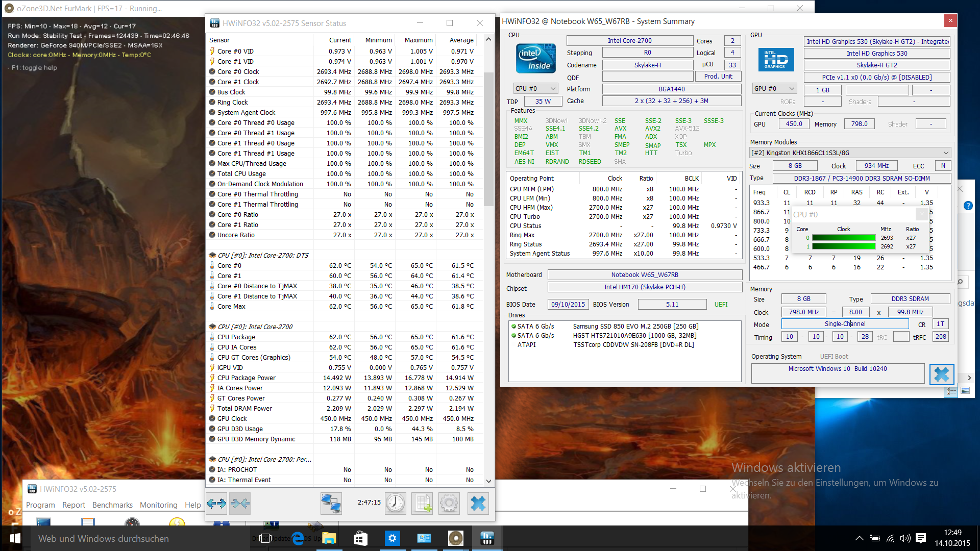980x551 pixels.
Task: Open the Report menu
Action: click(x=73, y=505)
